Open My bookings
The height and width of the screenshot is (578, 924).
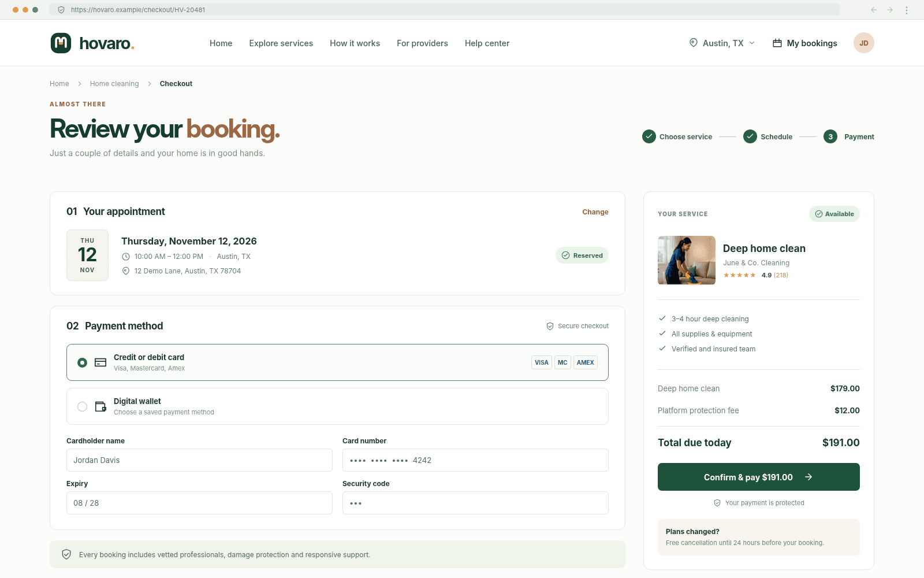click(805, 43)
